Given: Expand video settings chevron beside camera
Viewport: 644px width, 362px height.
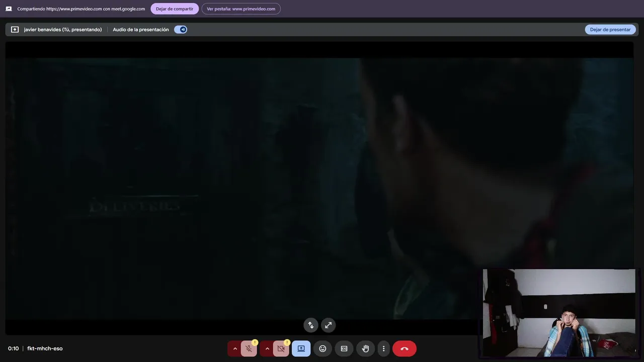Looking at the screenshot, I should click(267, 348).
